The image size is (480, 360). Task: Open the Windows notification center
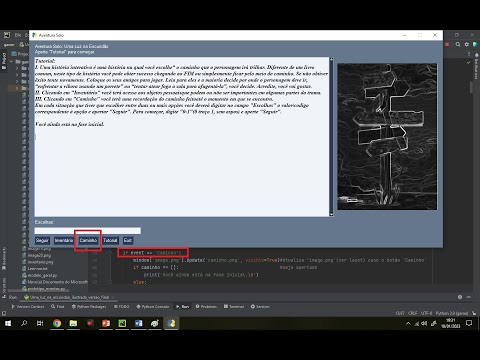coord(469,323)
